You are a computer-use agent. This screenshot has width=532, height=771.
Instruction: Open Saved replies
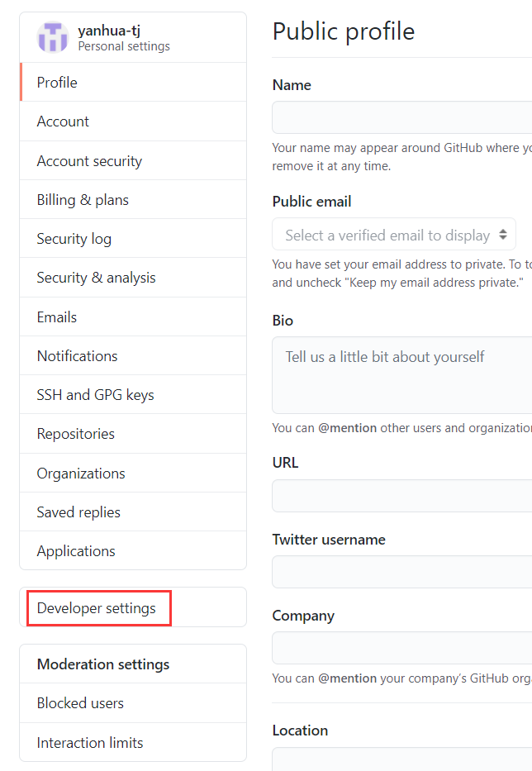pyautogui.click(x=133, y=512)
